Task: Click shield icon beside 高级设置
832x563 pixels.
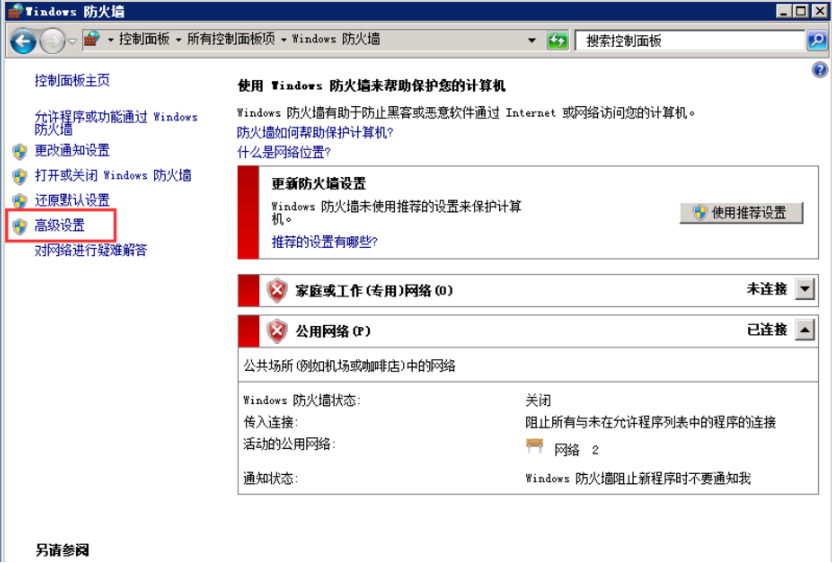Action: coord(20,227)
